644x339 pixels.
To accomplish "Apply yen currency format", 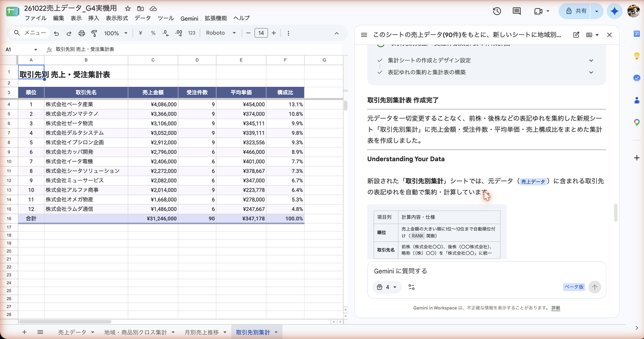I will [140, 33].
